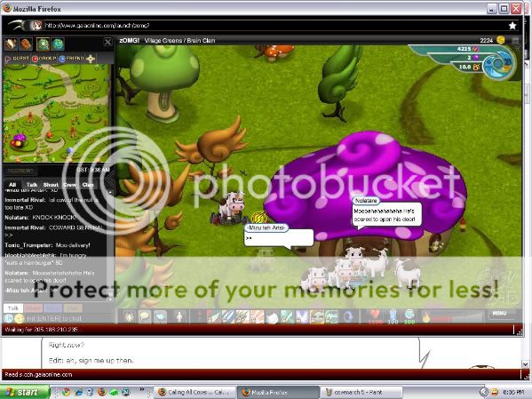Viewport: 532px width, 399px height.
Task: Click the Nolatare player name tag
Action: point(366,201)
